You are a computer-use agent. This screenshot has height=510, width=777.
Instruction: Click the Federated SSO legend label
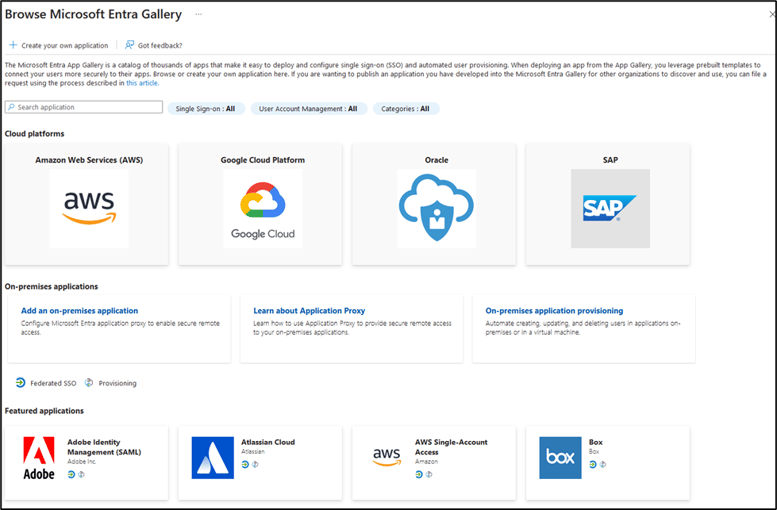coord(53,383)
